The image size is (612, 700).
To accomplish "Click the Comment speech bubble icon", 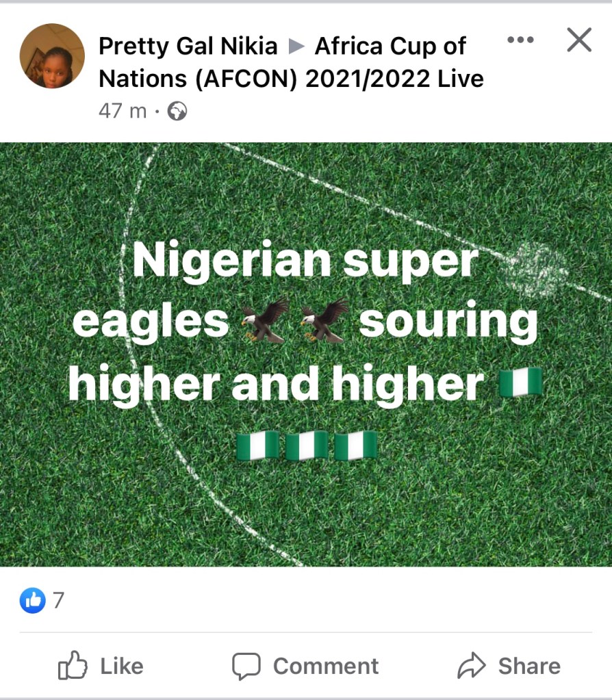I will [x=246, y=666].
